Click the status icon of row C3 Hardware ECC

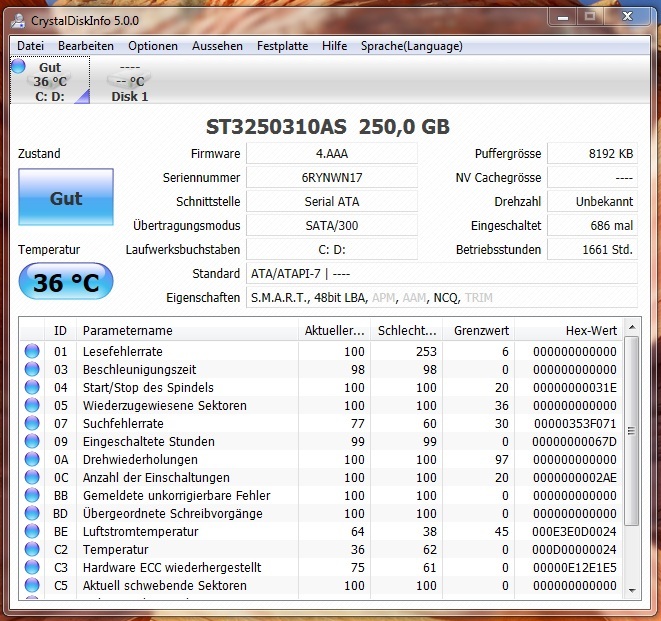click(x=32, y=567)
